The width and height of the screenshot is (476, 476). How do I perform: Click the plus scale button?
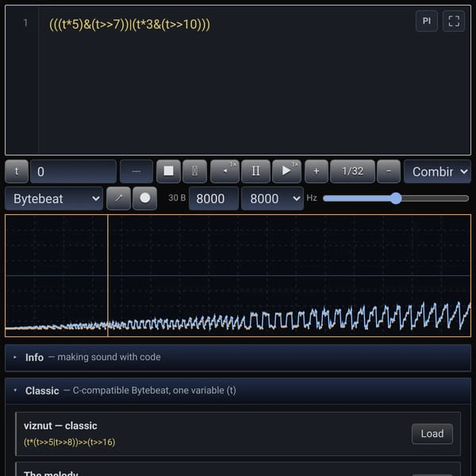point(317,171)
